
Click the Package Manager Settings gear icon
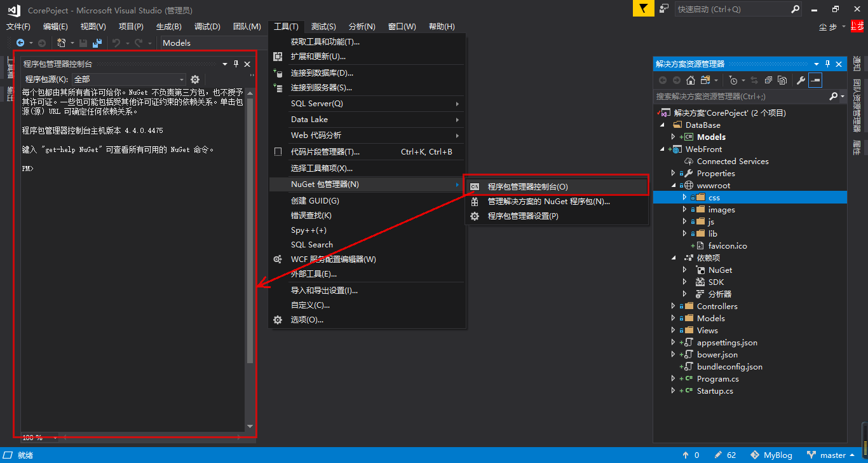click(x=475, y=216)
